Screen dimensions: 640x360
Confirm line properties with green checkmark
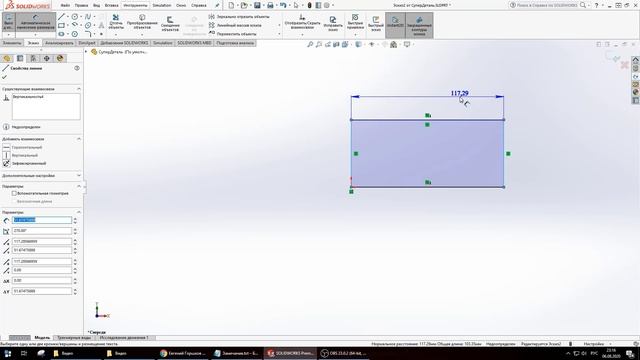tap(4, 77)
